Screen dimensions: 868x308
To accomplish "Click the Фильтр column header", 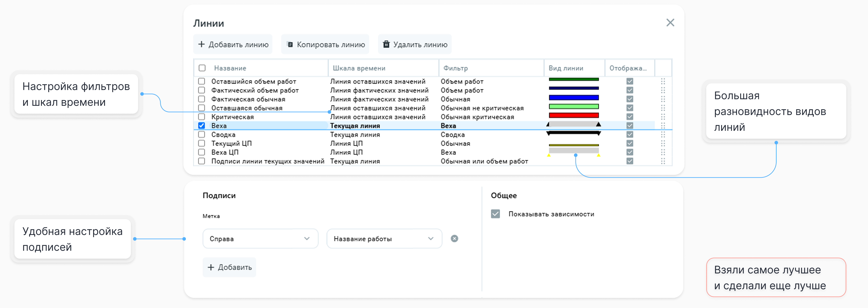I will pos(455,68).
